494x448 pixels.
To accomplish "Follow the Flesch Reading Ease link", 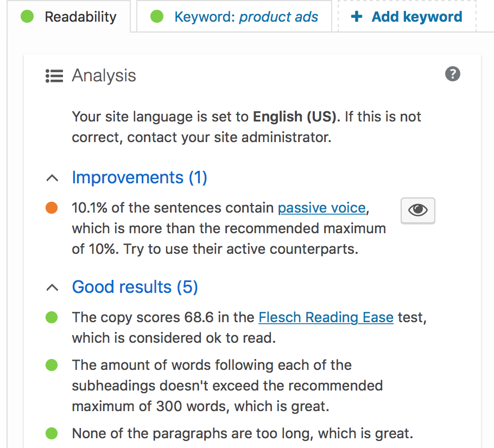I will (x=326, y=317).
